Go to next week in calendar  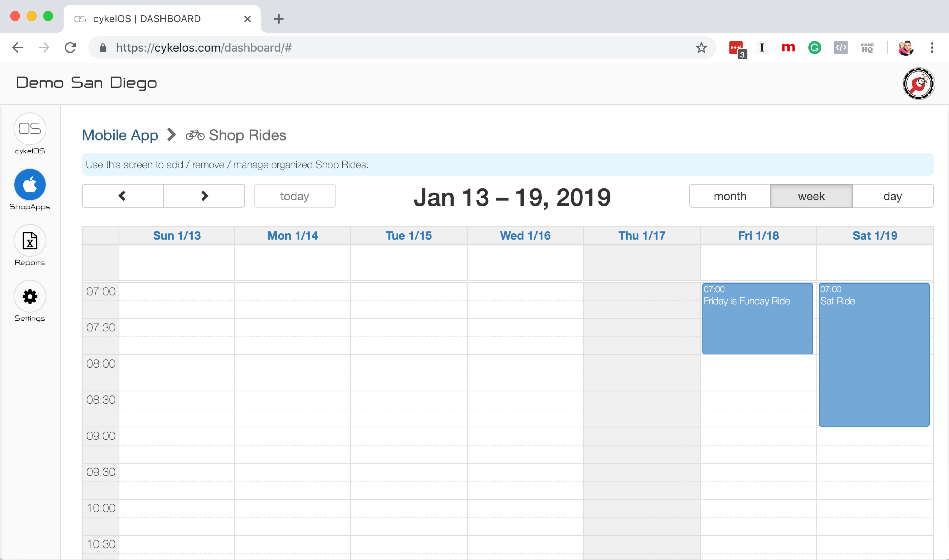(204, 196)
